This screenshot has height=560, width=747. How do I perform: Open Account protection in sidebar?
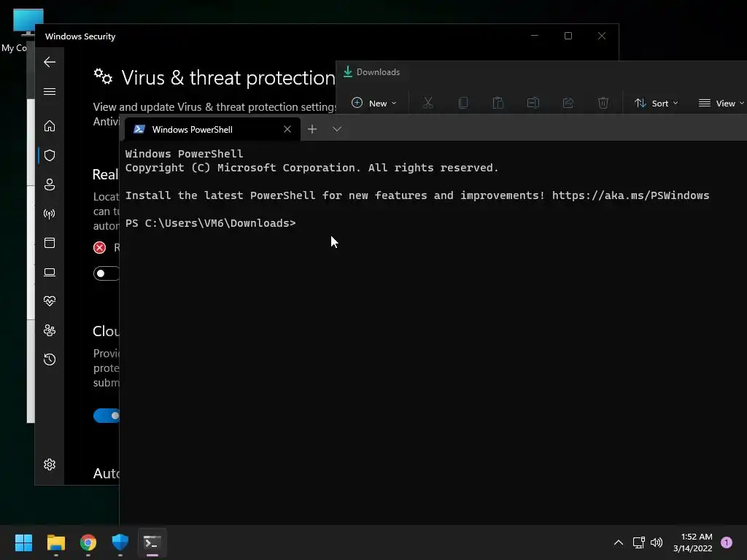pyautogui.click(x=50, y=184)
